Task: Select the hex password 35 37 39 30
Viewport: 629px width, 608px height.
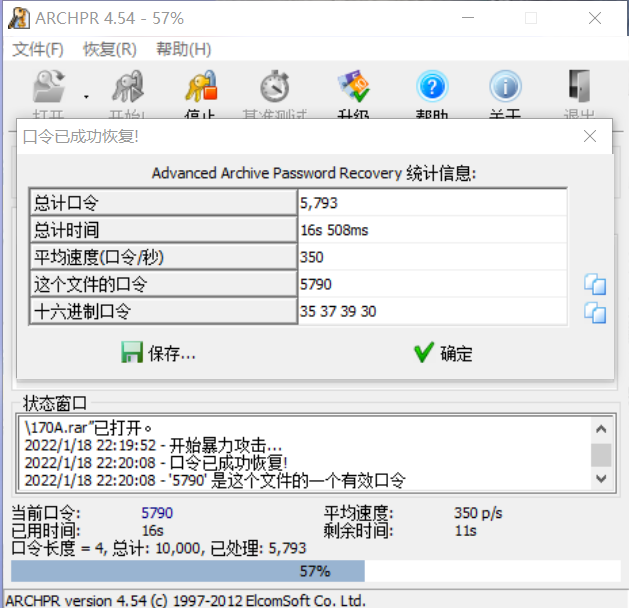Action: pyautogui.click(x=338, y=312)
